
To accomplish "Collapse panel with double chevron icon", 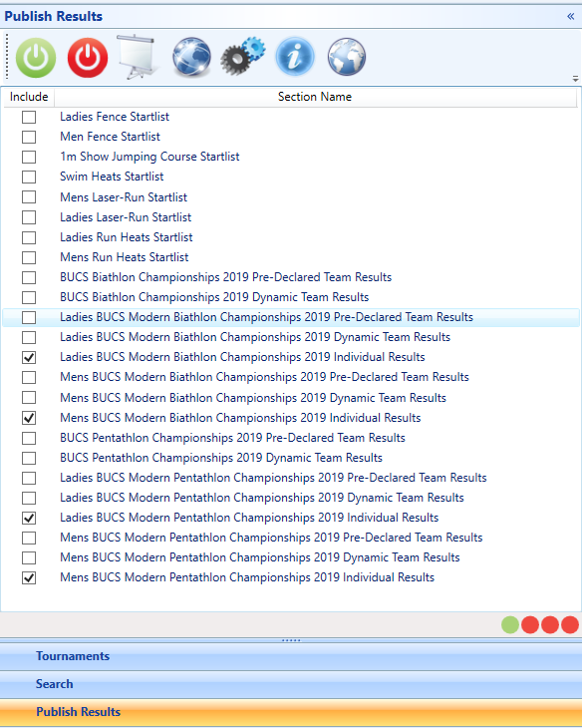I will click(570, 16).
